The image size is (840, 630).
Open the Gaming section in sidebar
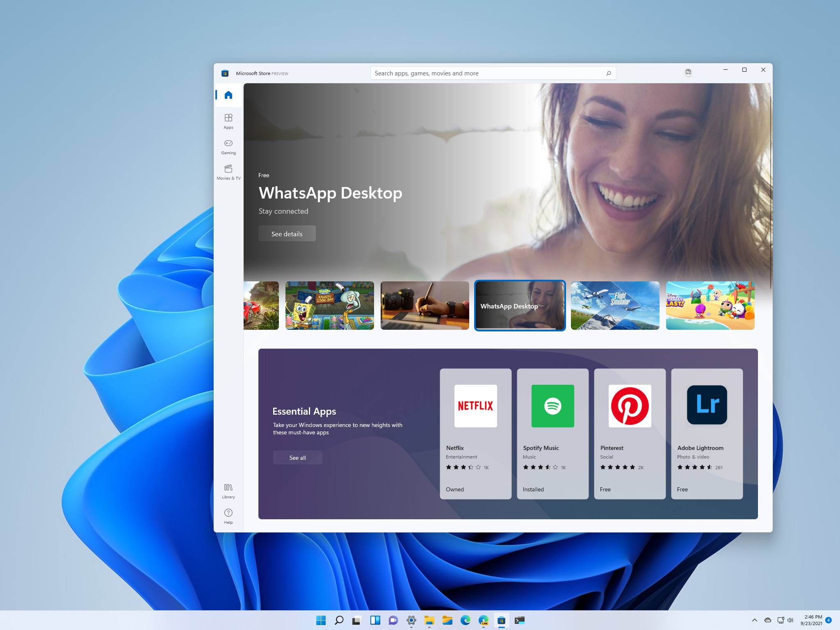228,147
